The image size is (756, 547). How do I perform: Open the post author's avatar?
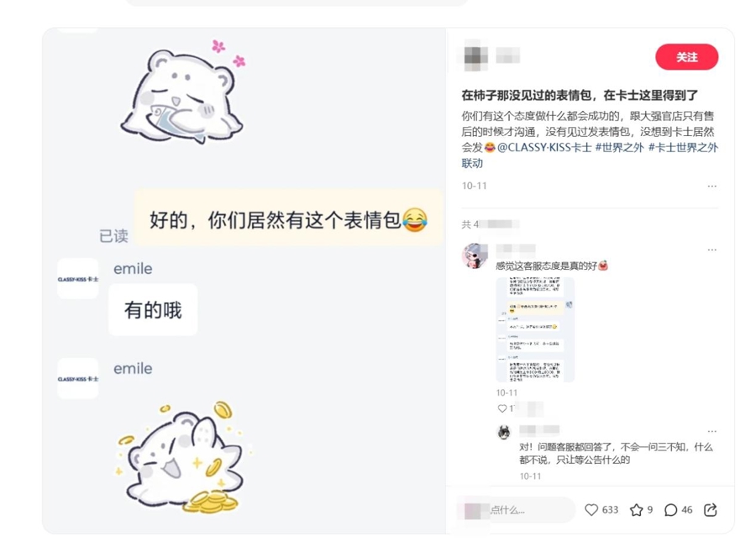click(475, 56)
